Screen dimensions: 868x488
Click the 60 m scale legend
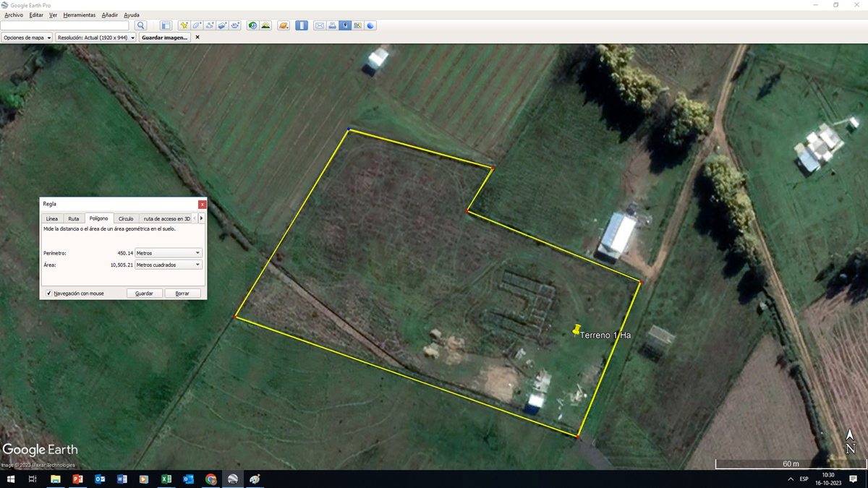(791, 463)
